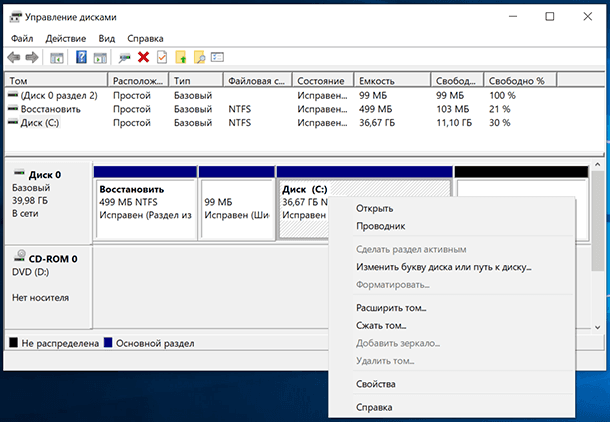Click the Forward arrow toolbar icon
This screenshot has width=610, height=422.
point(32,57)
